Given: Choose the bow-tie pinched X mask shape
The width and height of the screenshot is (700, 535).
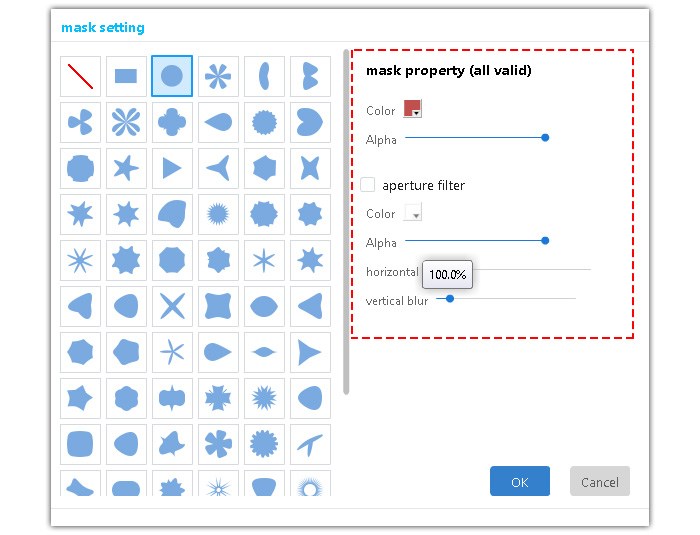Looking at the screenshot, I should click(310, 168).
